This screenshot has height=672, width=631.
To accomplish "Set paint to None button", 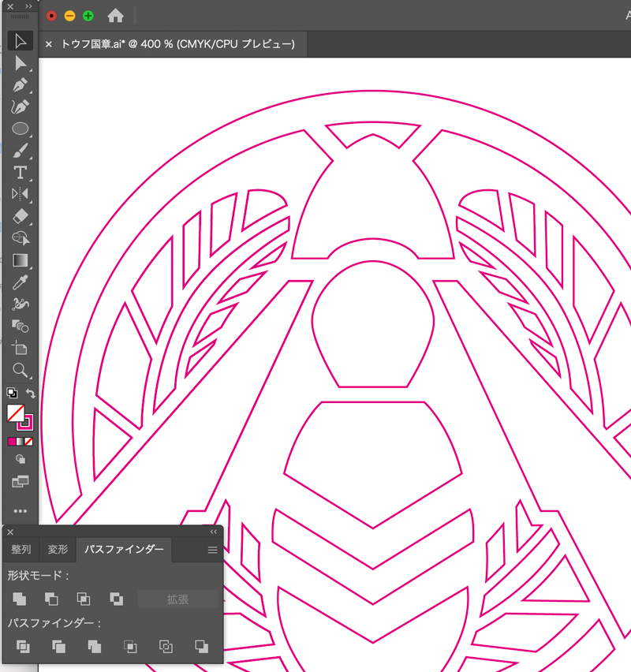I will click(x=28, y=442).
